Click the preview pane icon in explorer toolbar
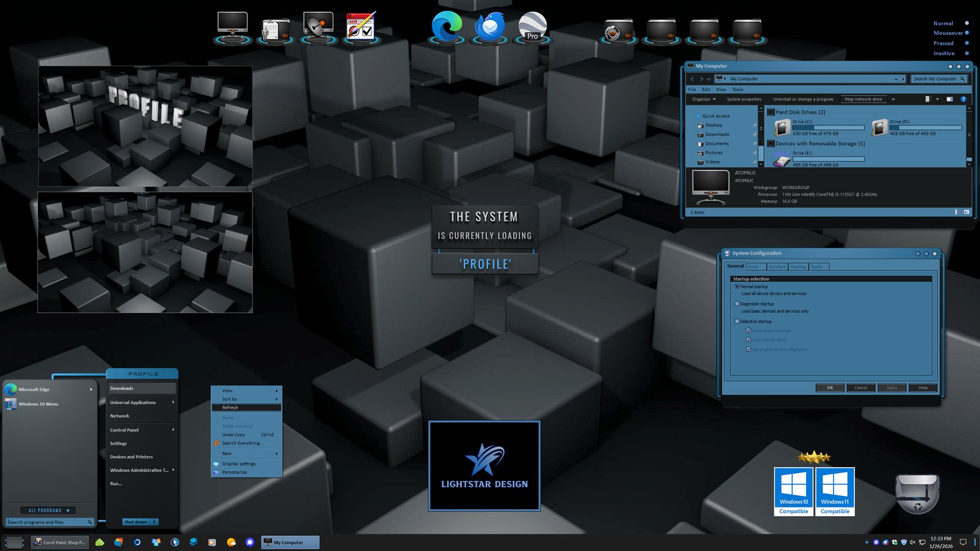980x551 pixels. (x=949, y=99)
